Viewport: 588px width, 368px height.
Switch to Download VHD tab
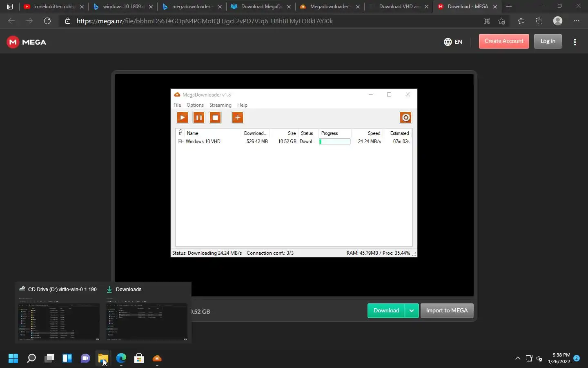[399, 7]
